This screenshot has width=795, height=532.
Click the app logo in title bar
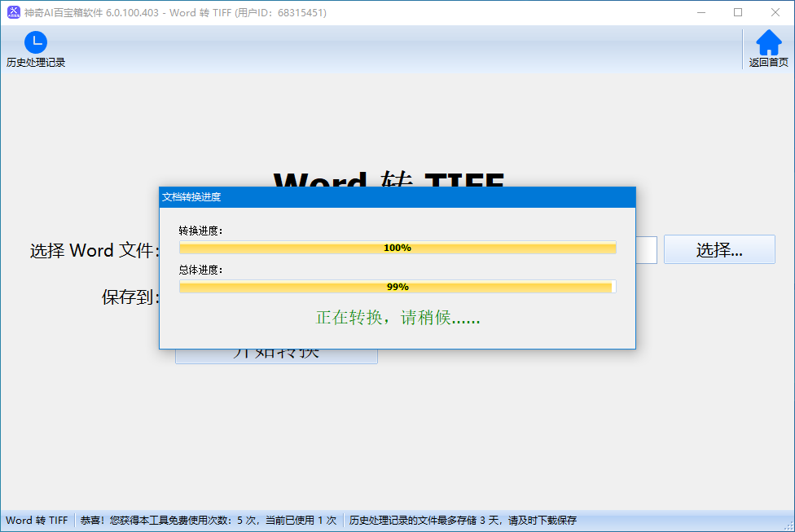(x=14, y=12)
